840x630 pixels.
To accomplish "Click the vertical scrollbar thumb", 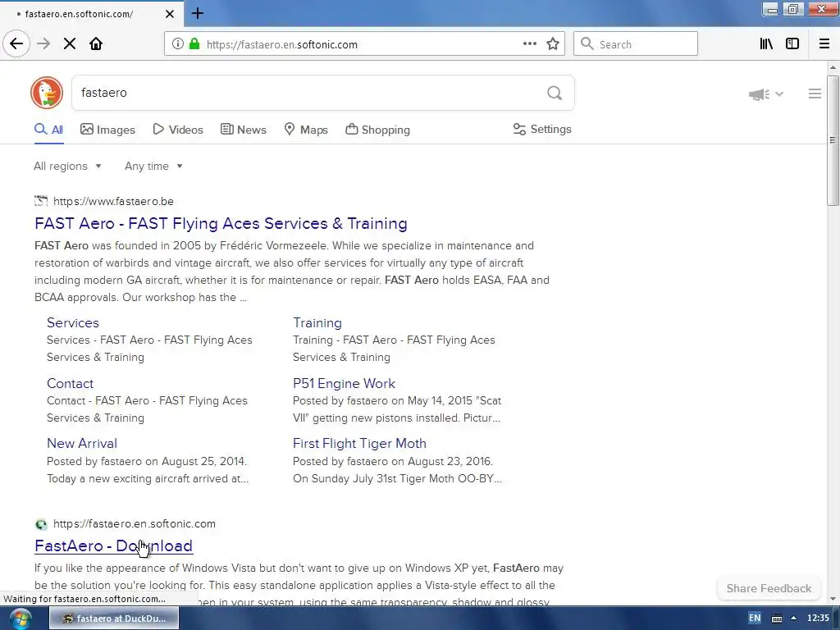I will click(x=832, y=140).
